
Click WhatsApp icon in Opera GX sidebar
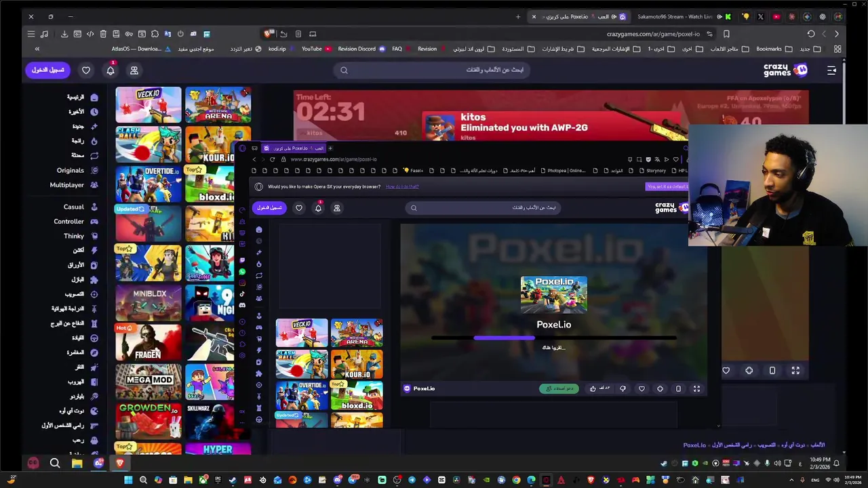click(242, 272)
